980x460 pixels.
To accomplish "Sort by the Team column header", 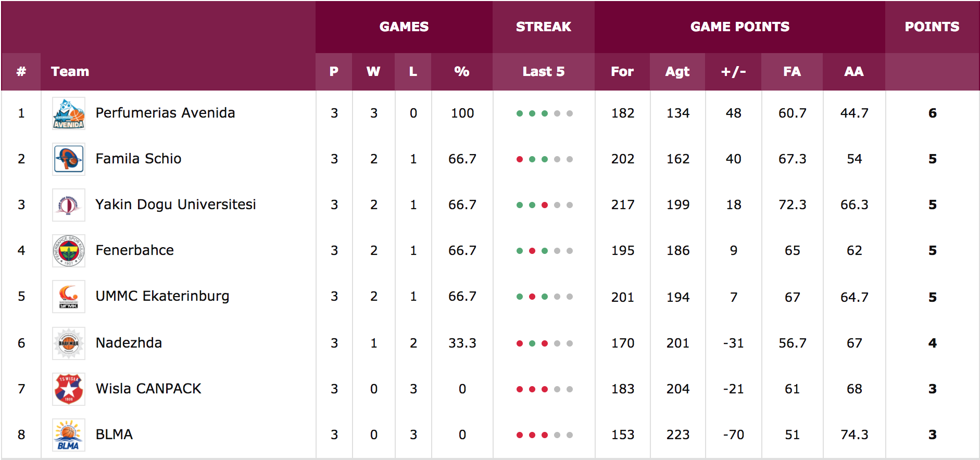I will click(x=70, y=71).
